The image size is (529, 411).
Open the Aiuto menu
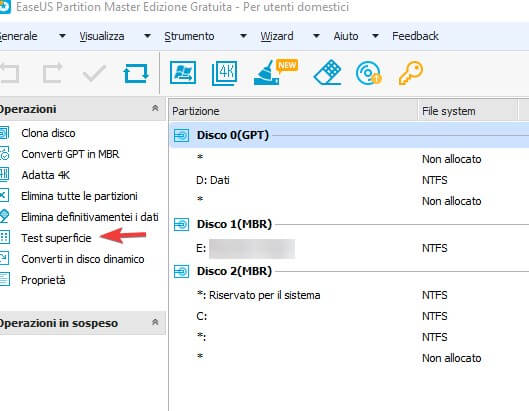pyautogui.click(x=346, y=36)
